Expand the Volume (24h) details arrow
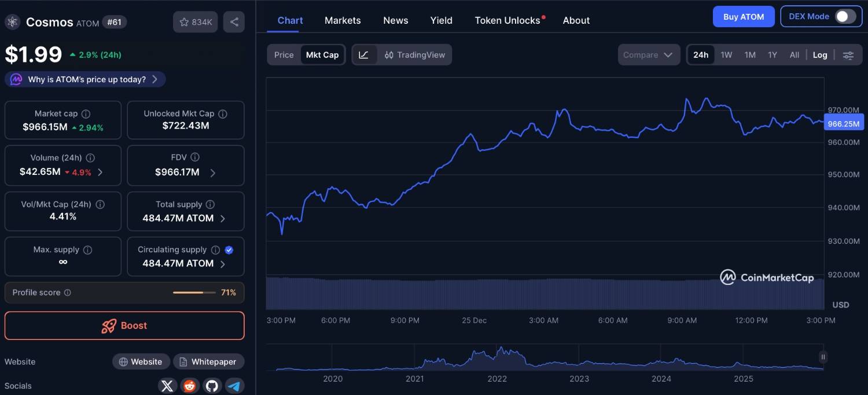The image size is (868, 395). point(101,172)
